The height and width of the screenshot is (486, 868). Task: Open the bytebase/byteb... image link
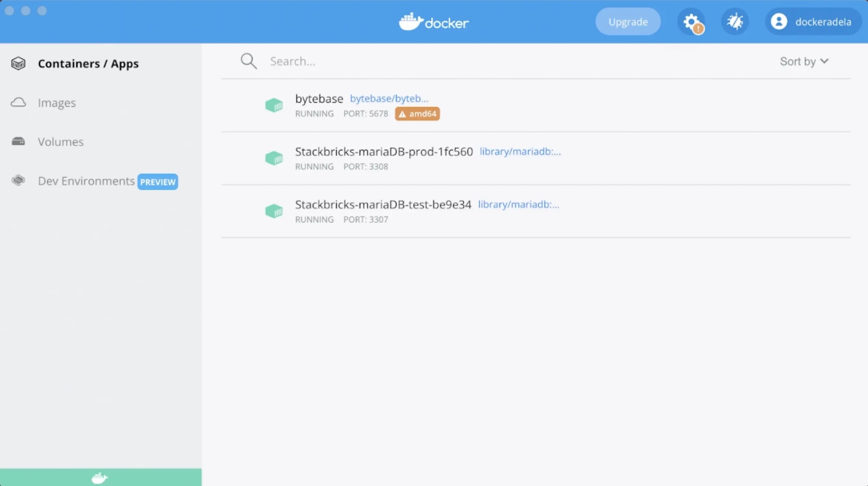[x=389, y=98]
